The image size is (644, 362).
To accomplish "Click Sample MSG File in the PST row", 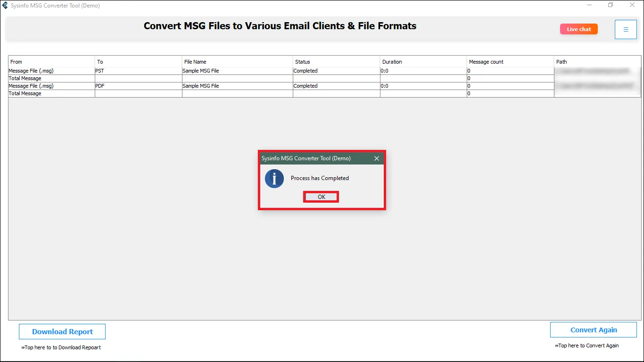I will 238,71.
